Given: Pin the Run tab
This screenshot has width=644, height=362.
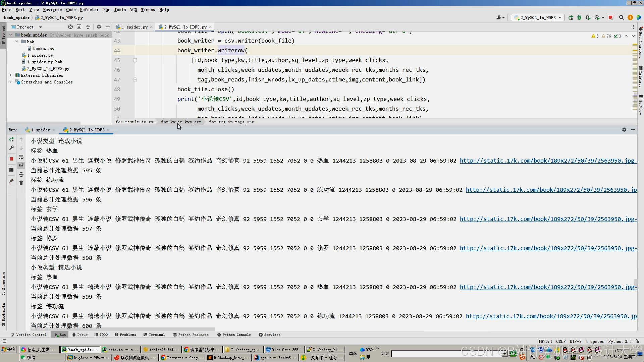Looking at the screenshot, I should 11,181.
